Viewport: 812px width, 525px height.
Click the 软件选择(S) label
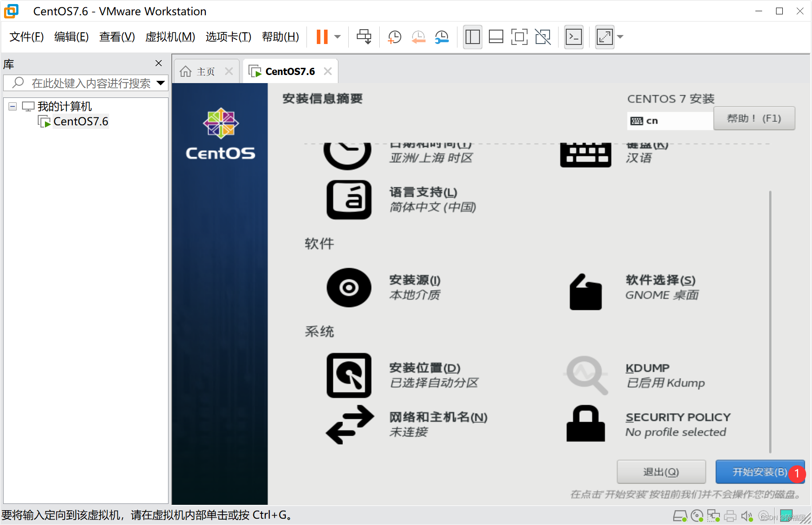pos(661,280)
